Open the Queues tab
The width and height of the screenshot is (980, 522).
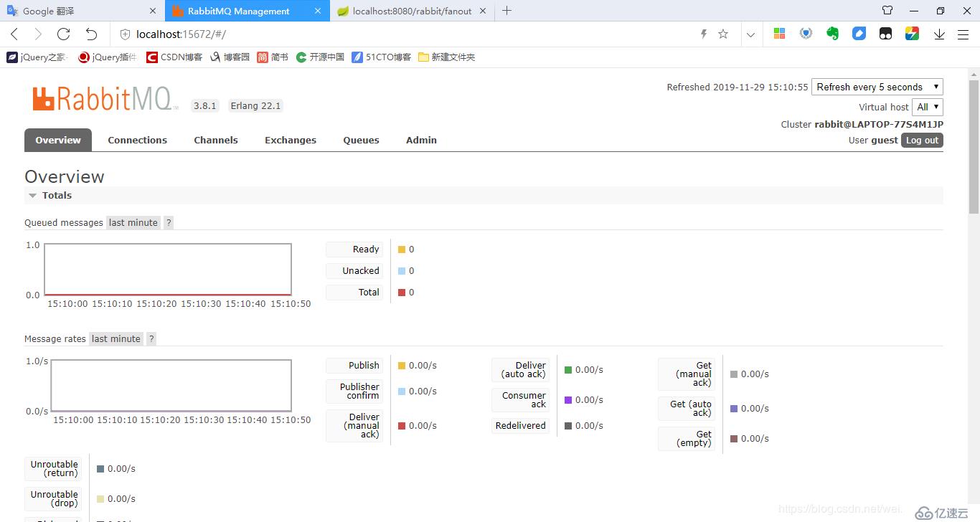[361, 140]
